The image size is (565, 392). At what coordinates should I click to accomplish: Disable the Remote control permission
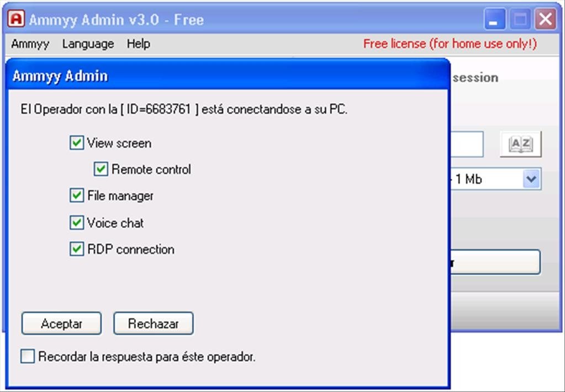tap(101, 169)
